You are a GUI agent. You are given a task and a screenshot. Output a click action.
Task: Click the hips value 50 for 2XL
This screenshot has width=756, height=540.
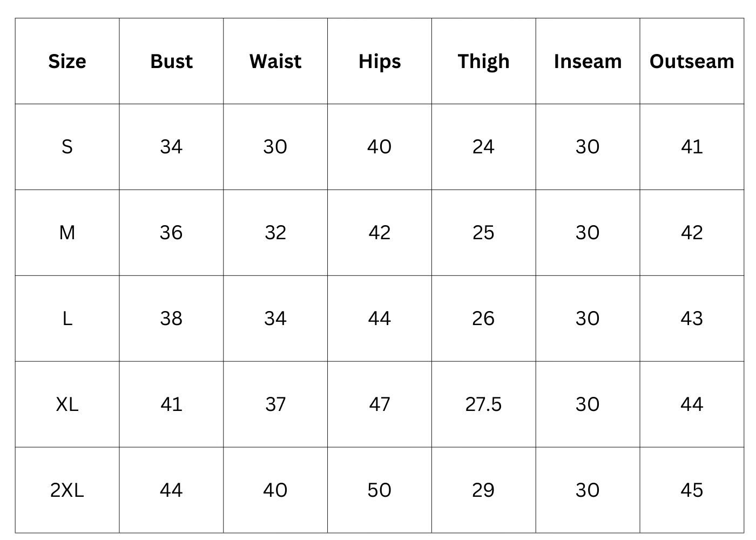click(x=380, y=490)
